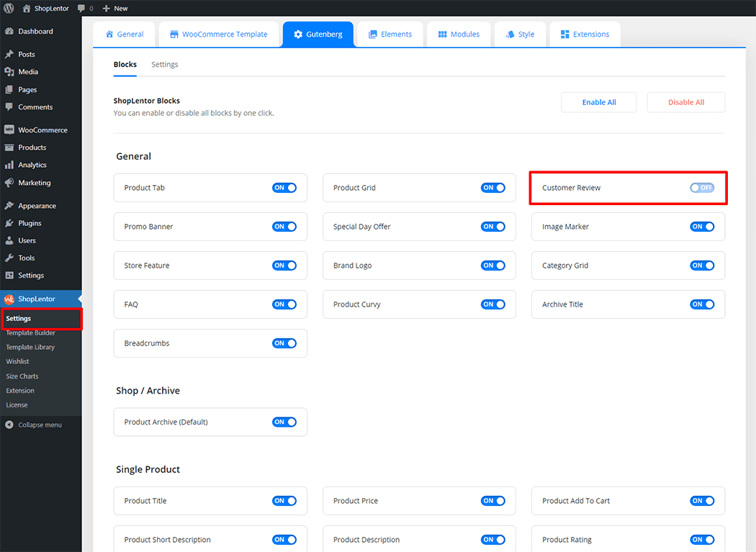Disable the Product Curvy toggle
This screenshot has width=756, height=552.
492,304
